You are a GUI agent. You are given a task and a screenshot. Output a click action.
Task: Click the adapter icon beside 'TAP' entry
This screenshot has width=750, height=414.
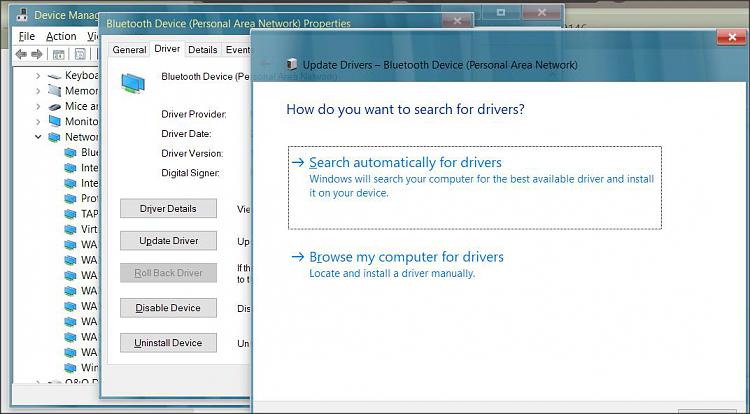pyautogui.click(x=70, y=214)
